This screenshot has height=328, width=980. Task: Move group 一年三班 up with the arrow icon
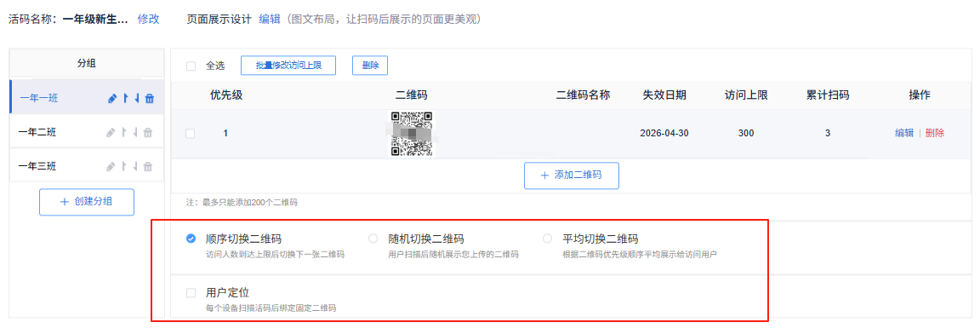pos(123,166)
